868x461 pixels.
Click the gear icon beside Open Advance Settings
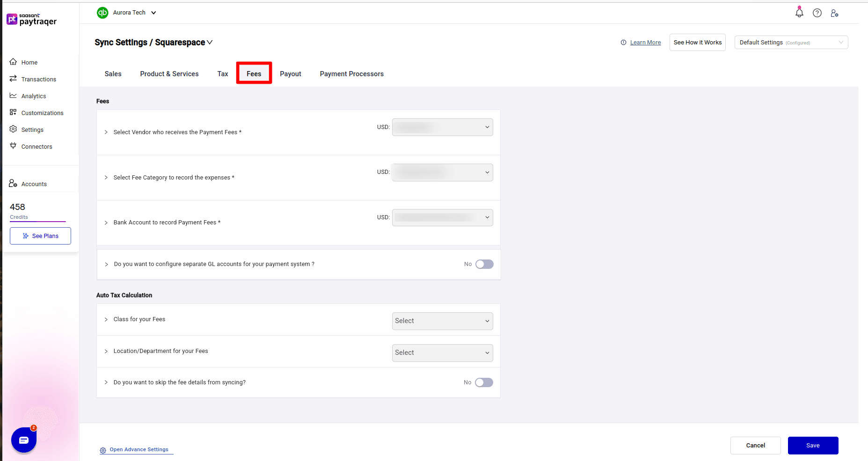point(103,450)
